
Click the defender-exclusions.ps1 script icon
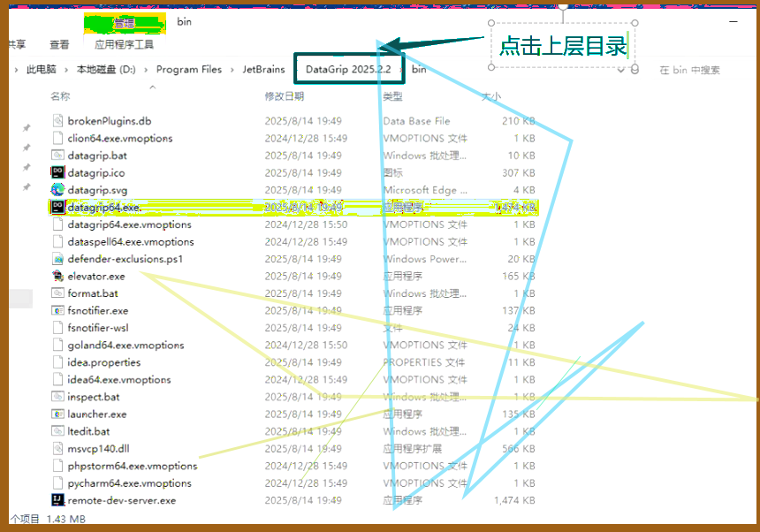(x=57, y=259)
